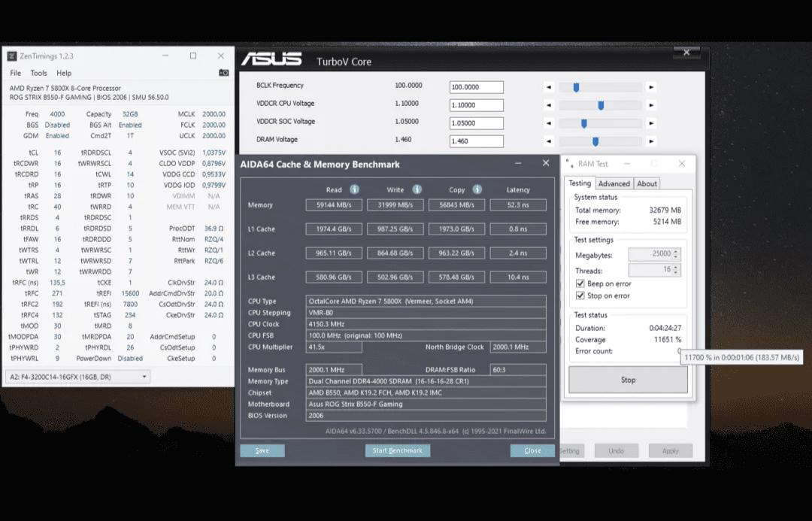Open the Tools menu in ZenTimings
The width and height of the screenshot is (812, 521).
[x=38, y=73]
